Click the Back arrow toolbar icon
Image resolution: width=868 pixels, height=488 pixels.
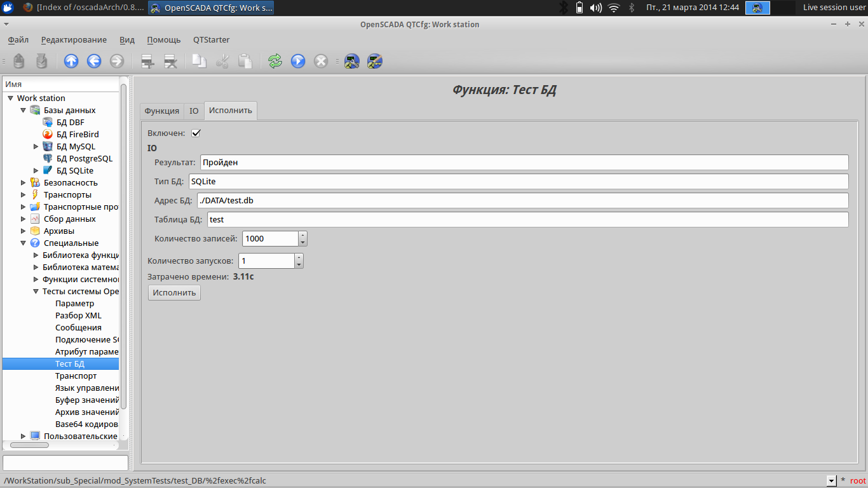pyautogui.click(x=94, y=61)
